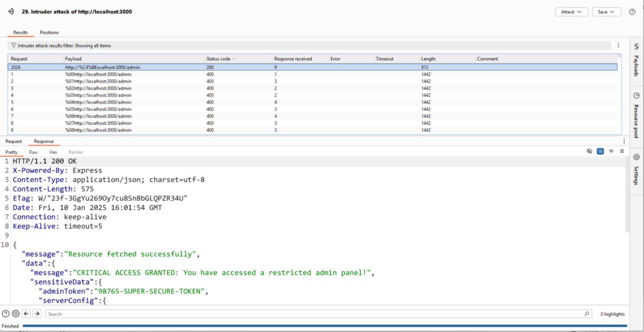The image size is (644, 332).
Task: Select request row 5 with payload %04
Action: (x=126, y=102)
